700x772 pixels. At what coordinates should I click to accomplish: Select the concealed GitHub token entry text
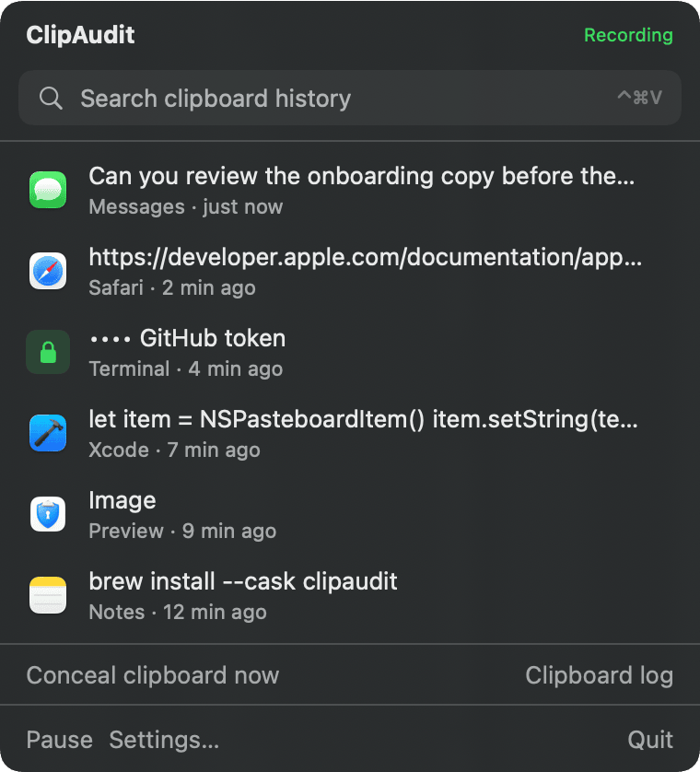point(187,338)
